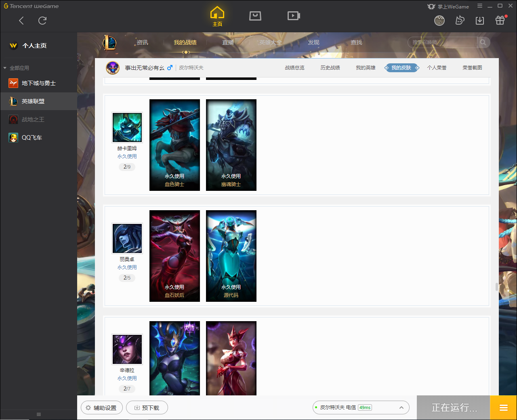Select 英雄联盟 in the sidebar
Viewport: 517px width, 420px height.
click(x=39, y=101)
